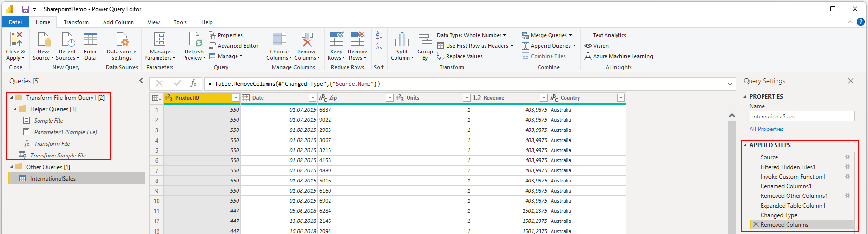This screenshot has height=234, width=868.
Task: Collapse the ribbon with the caret
Action: click(850, 22)
